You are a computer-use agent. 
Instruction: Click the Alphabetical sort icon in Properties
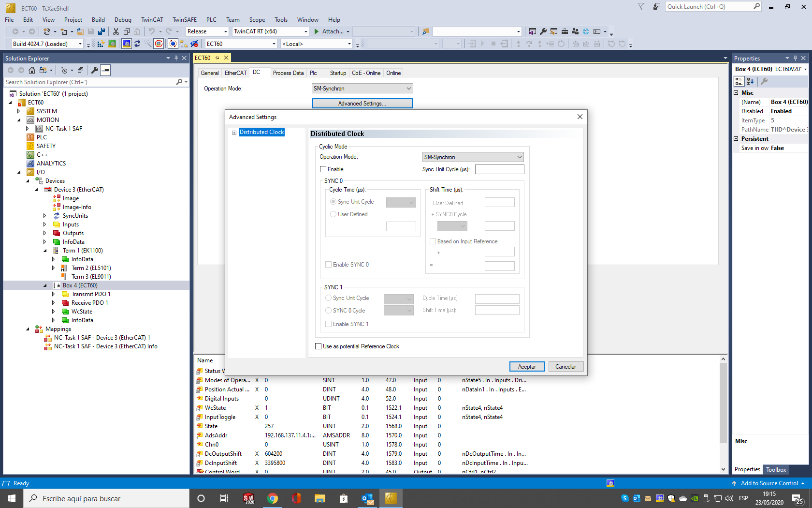[x=750, y=81]
